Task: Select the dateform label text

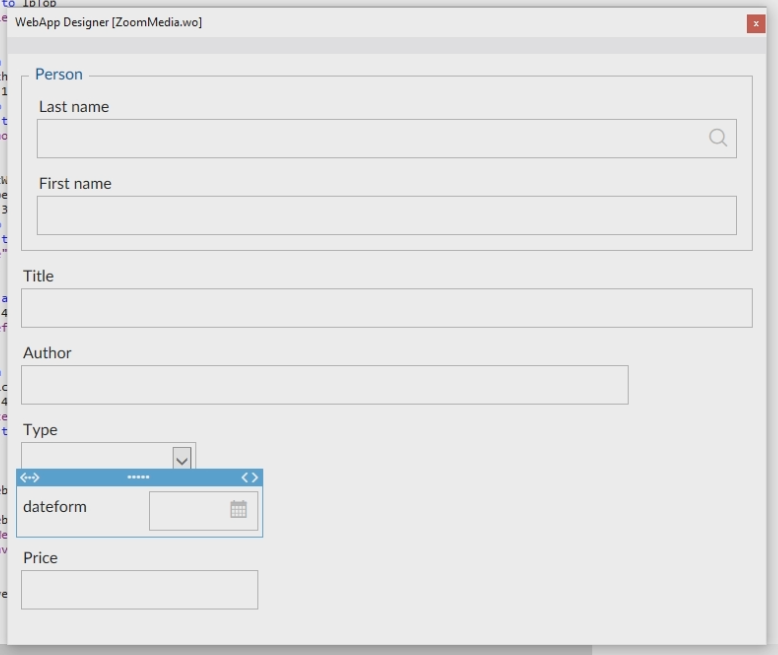Action: point(55,507)
